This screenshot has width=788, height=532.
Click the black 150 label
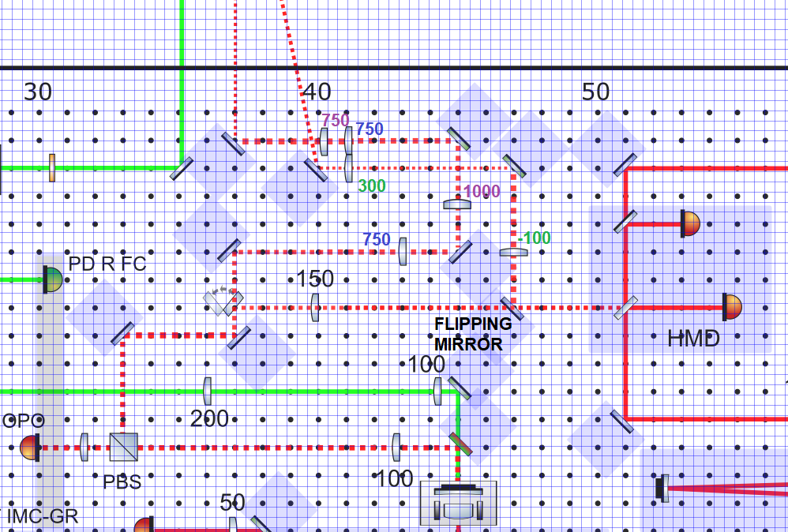pos(315,279)
